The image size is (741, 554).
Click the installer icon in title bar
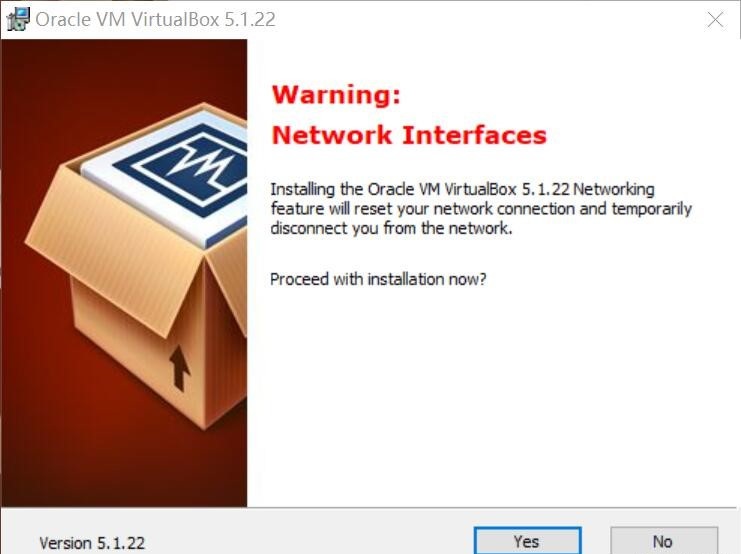(18, 20)
